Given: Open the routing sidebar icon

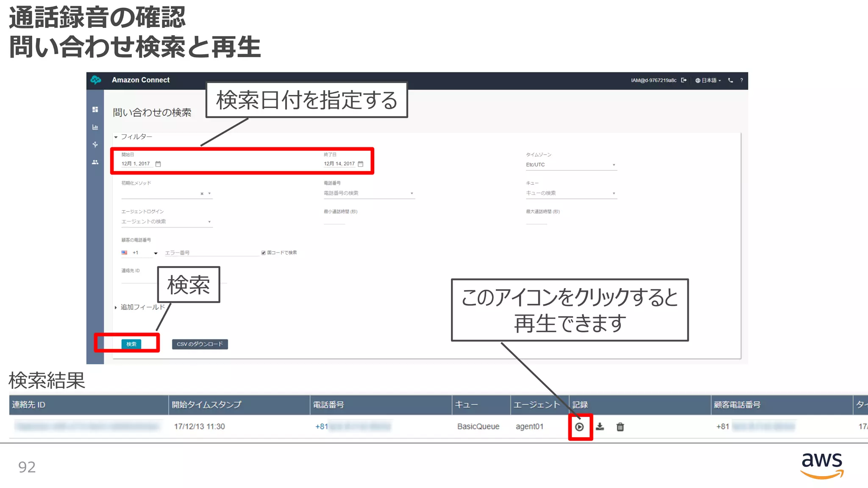Looking at the screenshot, I should click(x=95, y=144).
